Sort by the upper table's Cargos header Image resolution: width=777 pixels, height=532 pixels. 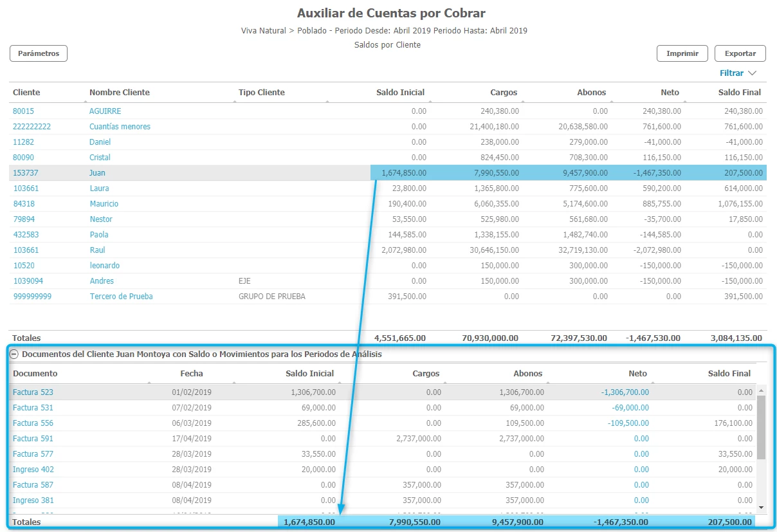tap(503, 93)
